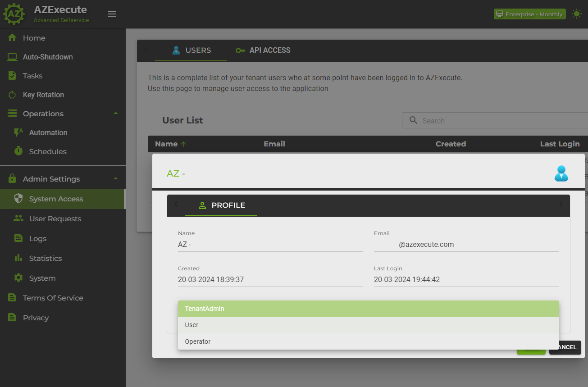
Task: Select TenantAdmin role option
Action: click(x=369, y=309)
